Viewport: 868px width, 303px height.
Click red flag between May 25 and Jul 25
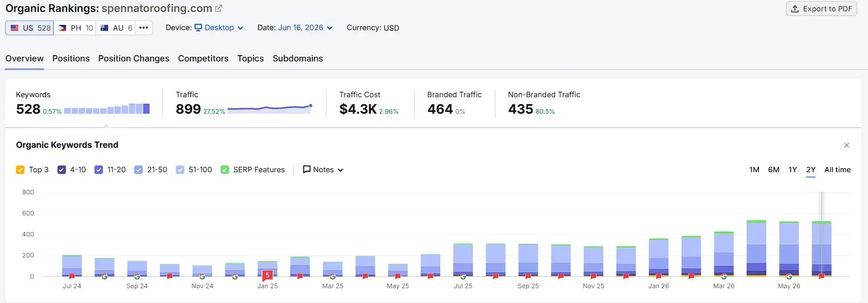point(431,276)
